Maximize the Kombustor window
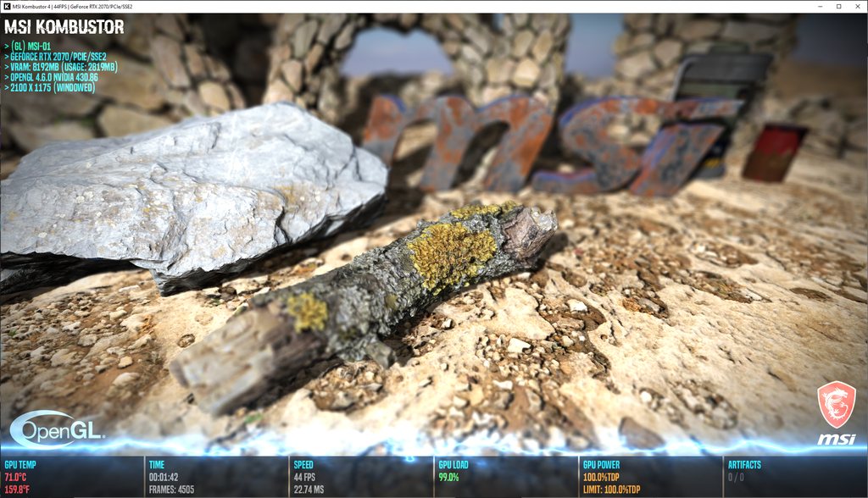The image size is (868, 498). (838, 7)
